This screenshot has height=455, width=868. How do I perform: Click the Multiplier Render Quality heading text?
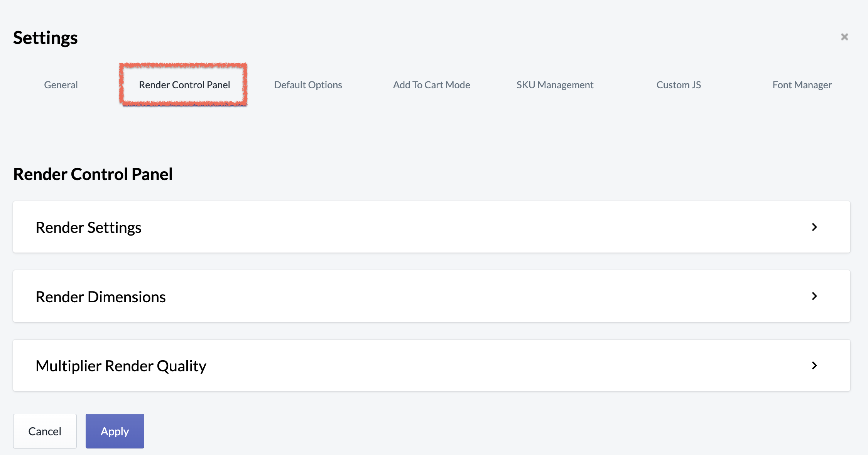121,366
